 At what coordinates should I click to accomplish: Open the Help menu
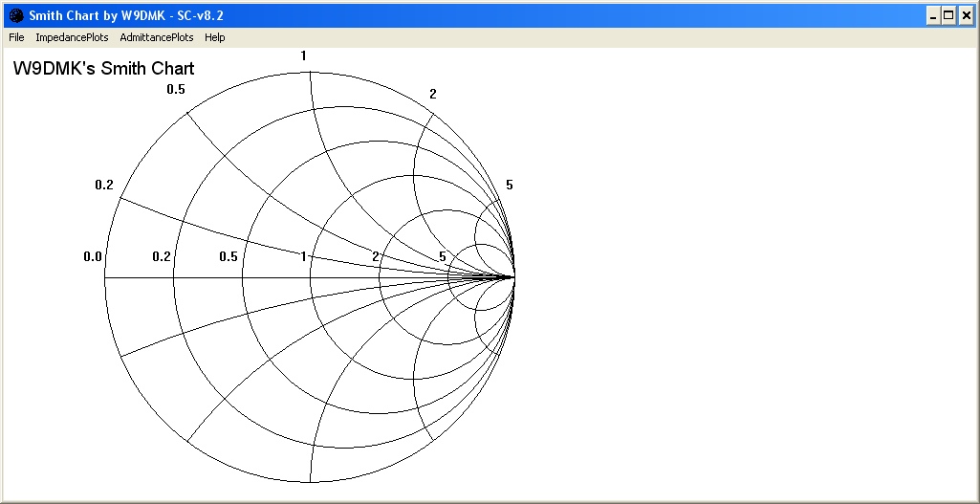215,37
